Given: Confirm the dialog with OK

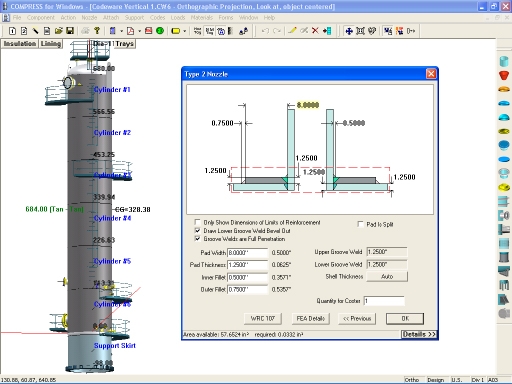Looking at the screenshot, I should [405, 319].
